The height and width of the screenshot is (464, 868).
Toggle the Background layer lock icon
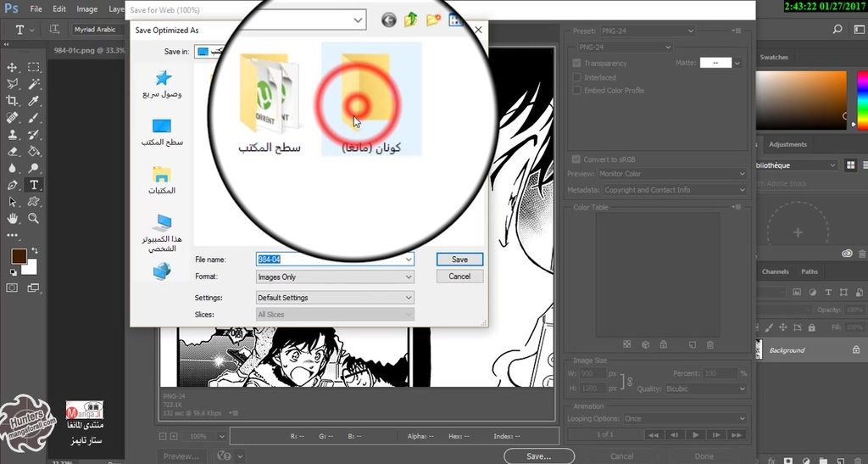point(856,350)
